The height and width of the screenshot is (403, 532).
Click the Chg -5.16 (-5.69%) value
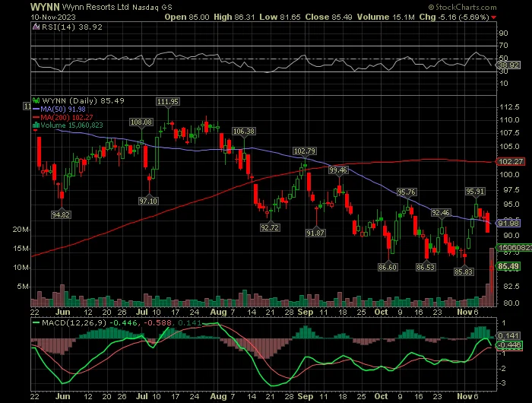click(x=454, y=17)
